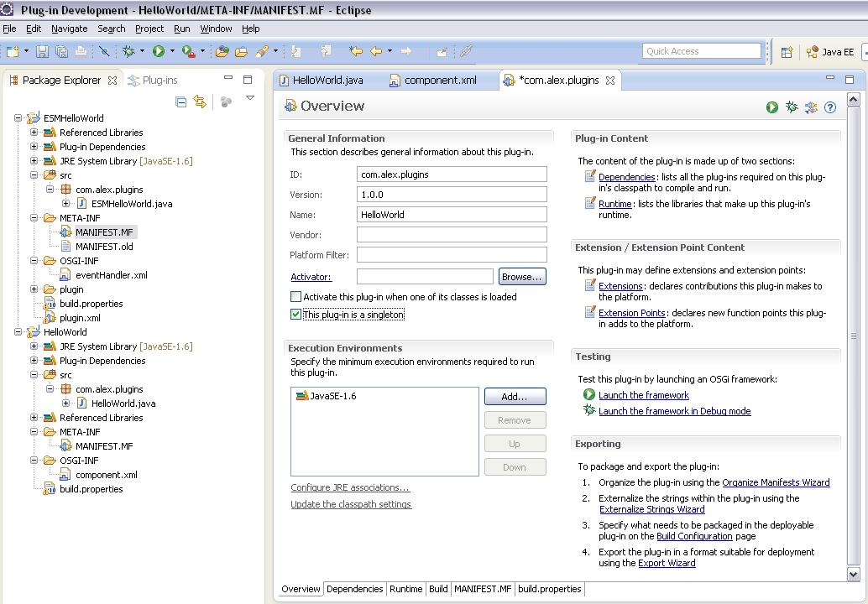Open the Dependencies tab at the bottom
868x604 pixels.
click(x=355, y=589)
